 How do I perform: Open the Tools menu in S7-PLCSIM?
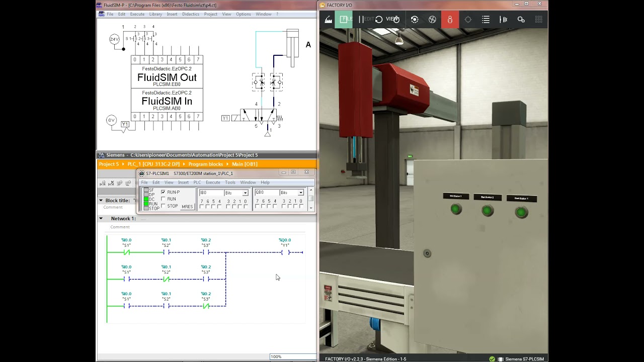[x=230, y=183]
